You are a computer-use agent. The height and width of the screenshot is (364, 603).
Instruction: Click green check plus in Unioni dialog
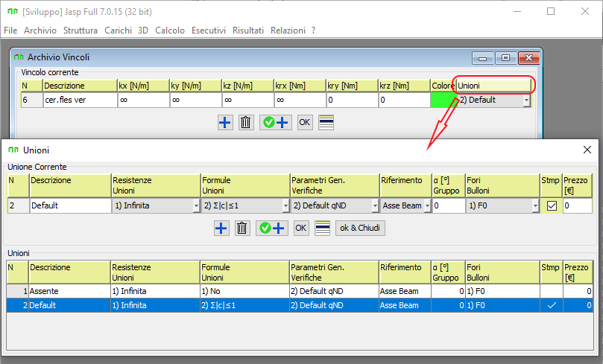(272, 228)
